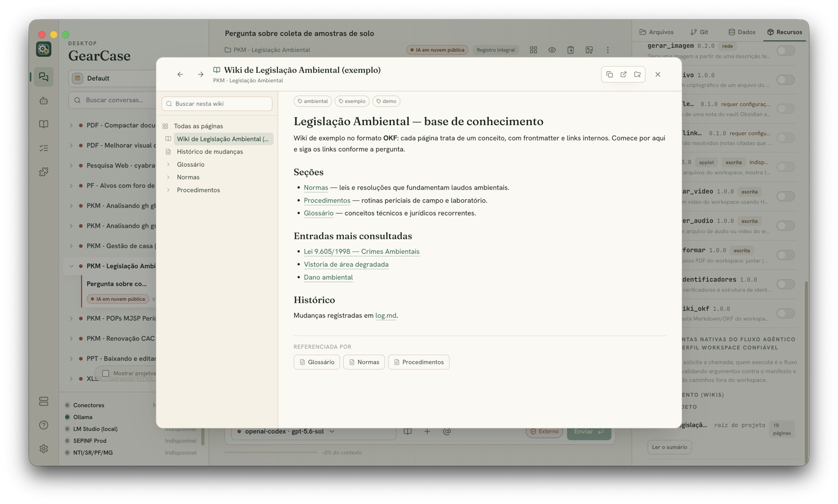Open the agents robot icon in left rail
Screen dimensions: 838x504
(44, 101)
